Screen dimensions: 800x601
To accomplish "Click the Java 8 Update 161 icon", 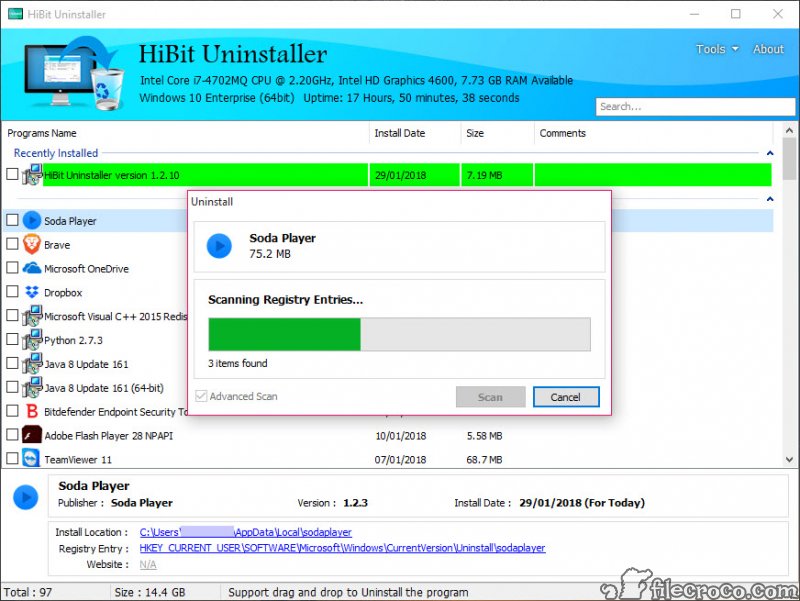I will click(32, 363).
